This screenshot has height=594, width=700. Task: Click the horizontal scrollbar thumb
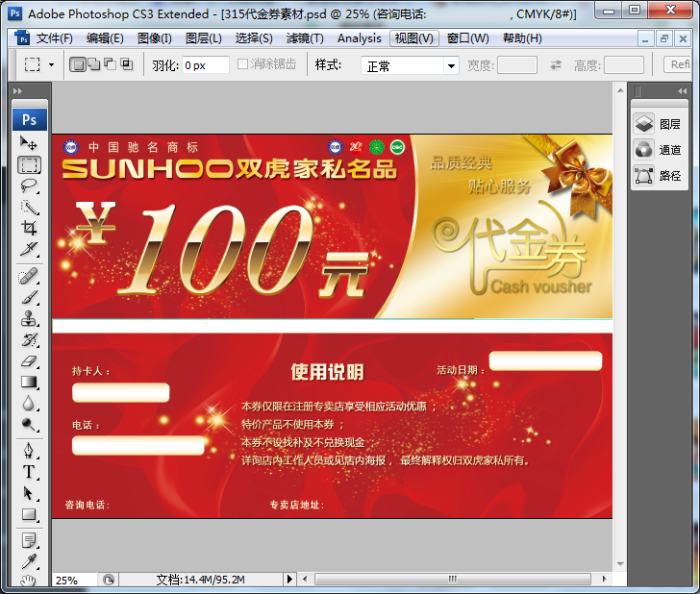pos(453,580)
